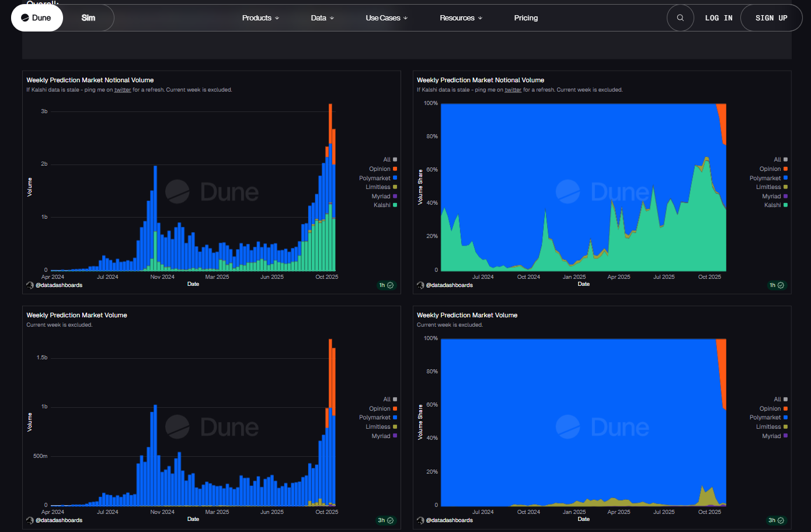
Task: Expand the Data dropdown menu
Action: coord(322,18)
